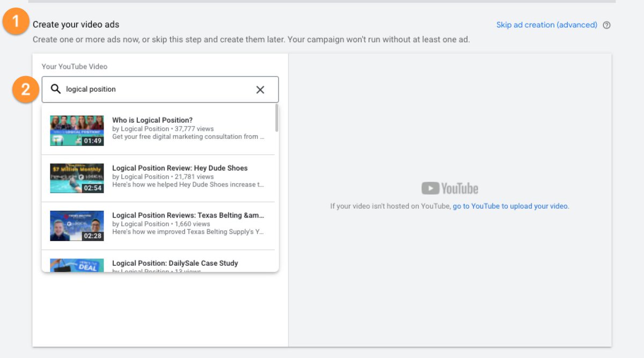
Task: Click 'Get your free digital marketing consultation' description
Action: pos(188,137)
